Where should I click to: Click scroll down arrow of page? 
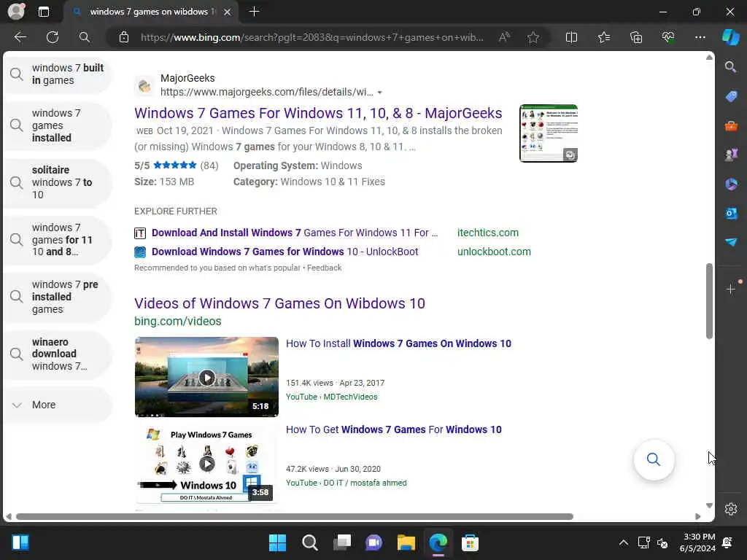[709, 505]
